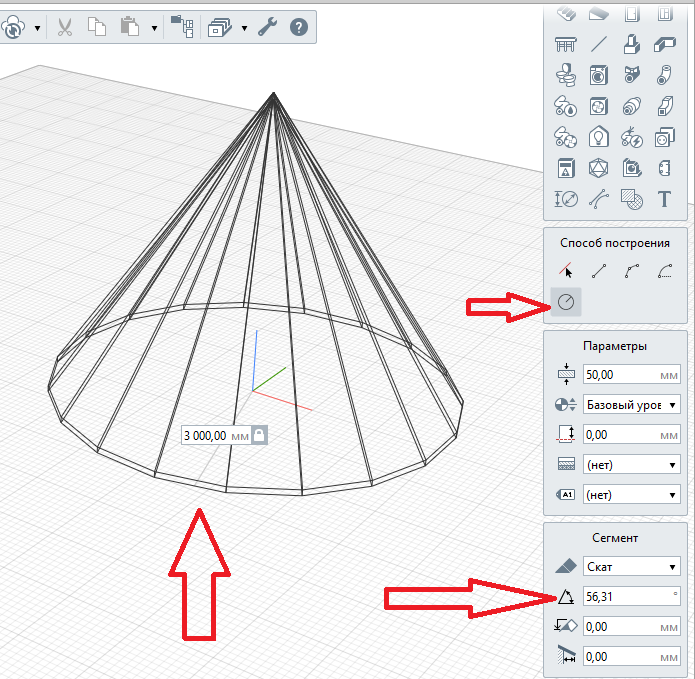This screenshot has width=695, height=679.
Task: Select the Railing tool
Action: point(566,44)
